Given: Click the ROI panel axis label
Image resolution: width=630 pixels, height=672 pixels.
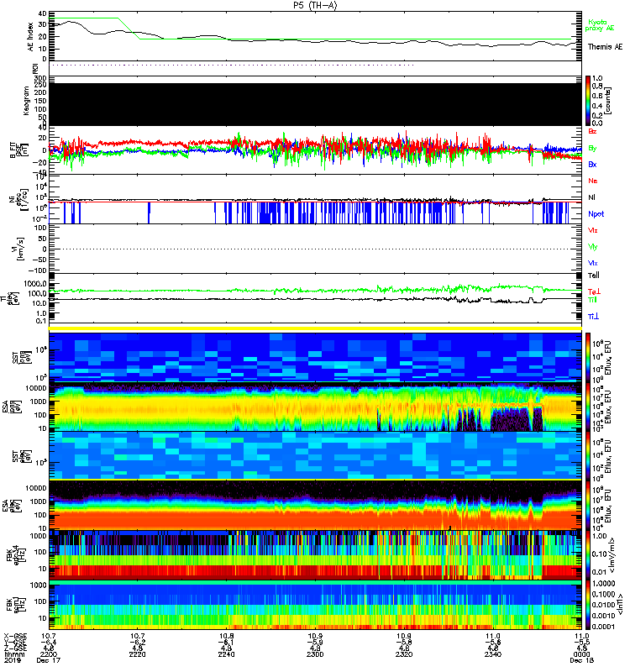Looking at the screenshot, I should tap(36, 68).
